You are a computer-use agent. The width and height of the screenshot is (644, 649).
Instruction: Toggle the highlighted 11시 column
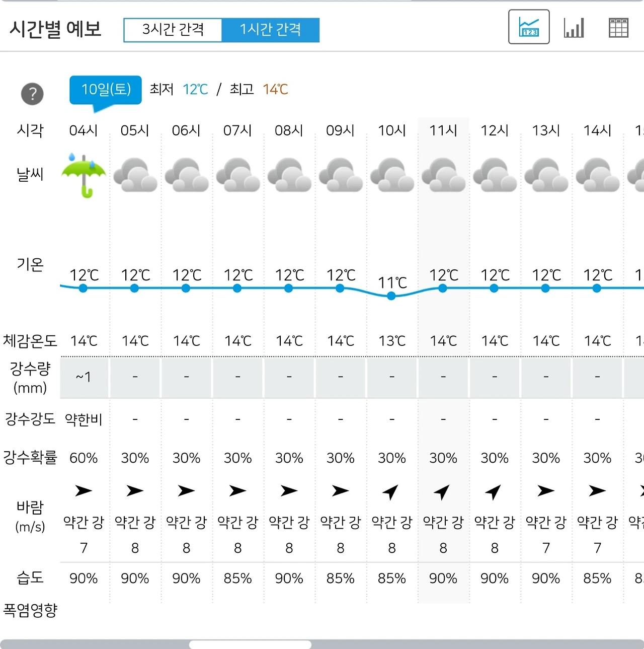(443, 130)
